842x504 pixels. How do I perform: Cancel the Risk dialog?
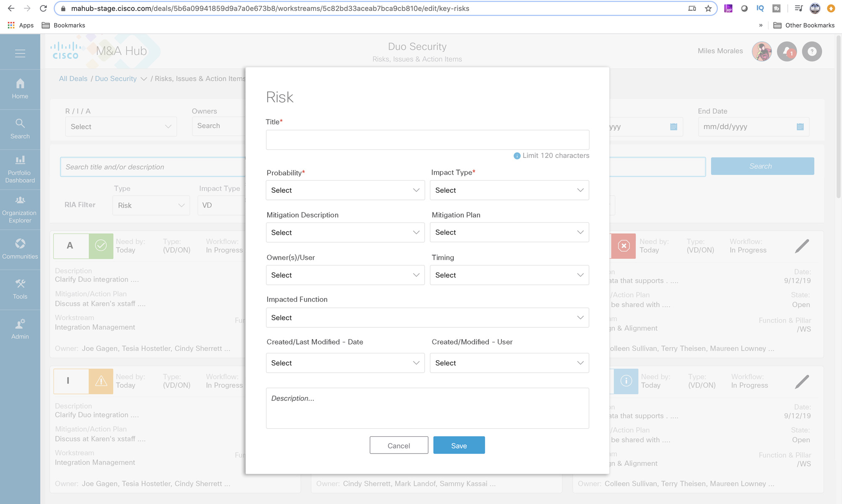pyautogui.click(x=399, y=445)
